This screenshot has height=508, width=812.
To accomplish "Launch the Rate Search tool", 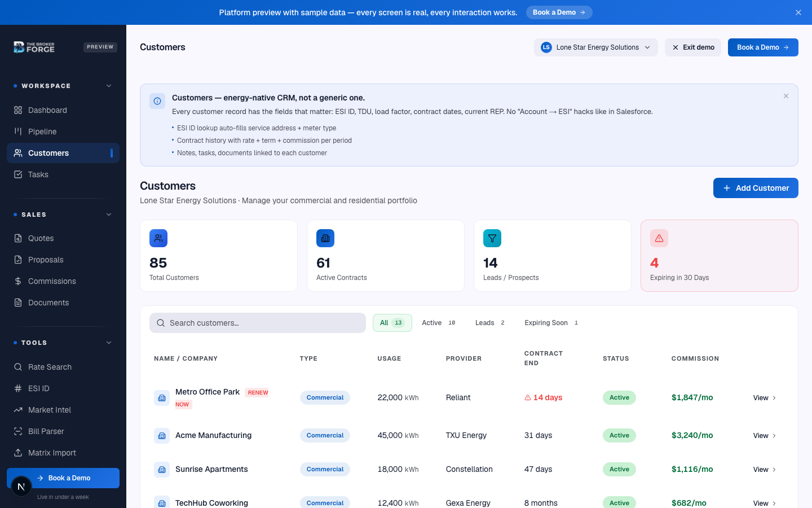I will pyautogui.click(x=63, y=367).
